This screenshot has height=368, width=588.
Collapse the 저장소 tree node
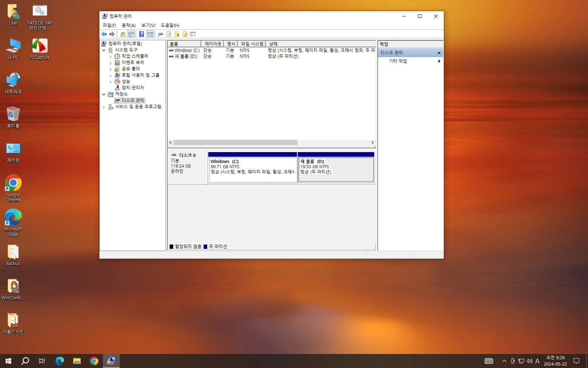pos(104,94)
